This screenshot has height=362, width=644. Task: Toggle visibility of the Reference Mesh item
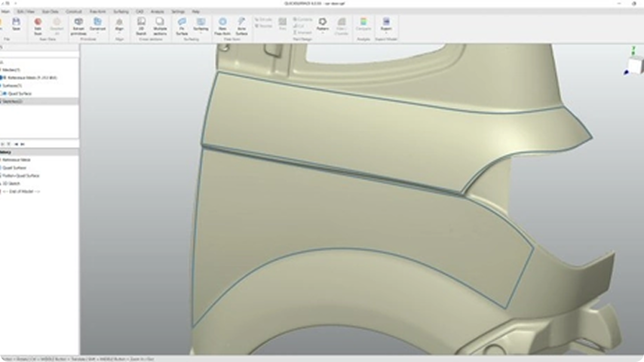click(2, 78)
